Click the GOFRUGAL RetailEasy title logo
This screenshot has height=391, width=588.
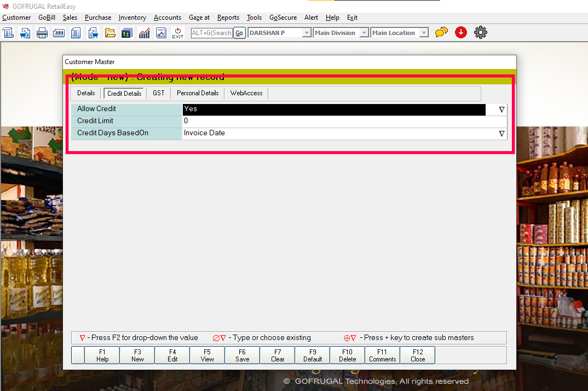tap(5, 7)
